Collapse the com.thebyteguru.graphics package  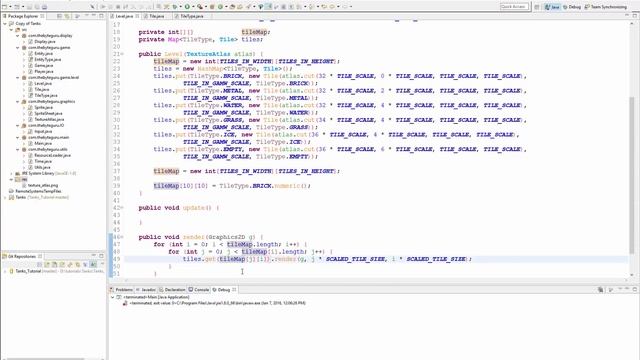pos(18,102)
